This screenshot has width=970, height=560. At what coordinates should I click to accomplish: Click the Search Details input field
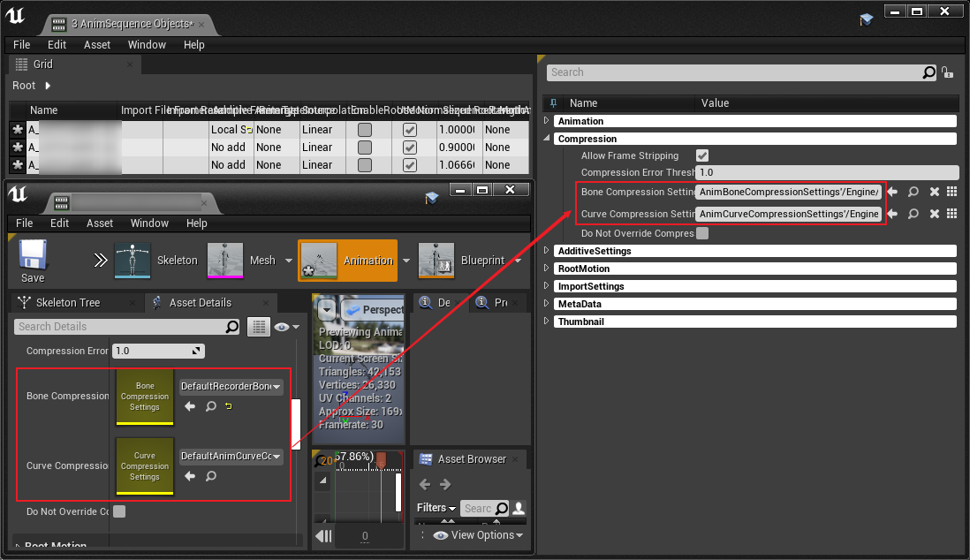119,327
